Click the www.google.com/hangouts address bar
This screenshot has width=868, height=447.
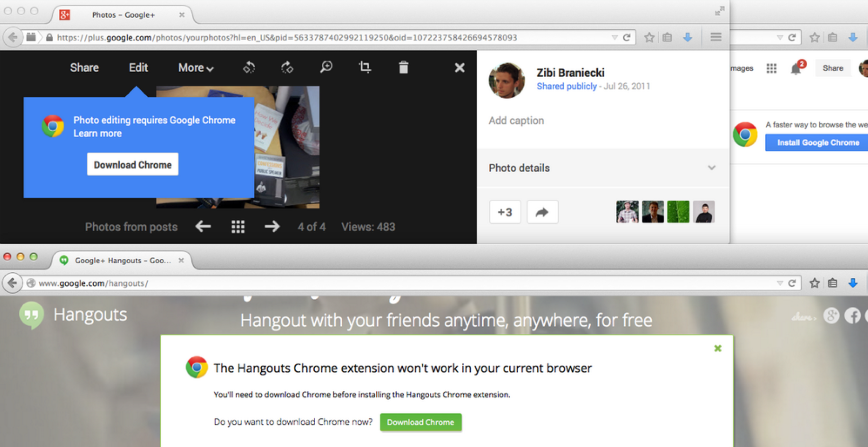(93, 283)
